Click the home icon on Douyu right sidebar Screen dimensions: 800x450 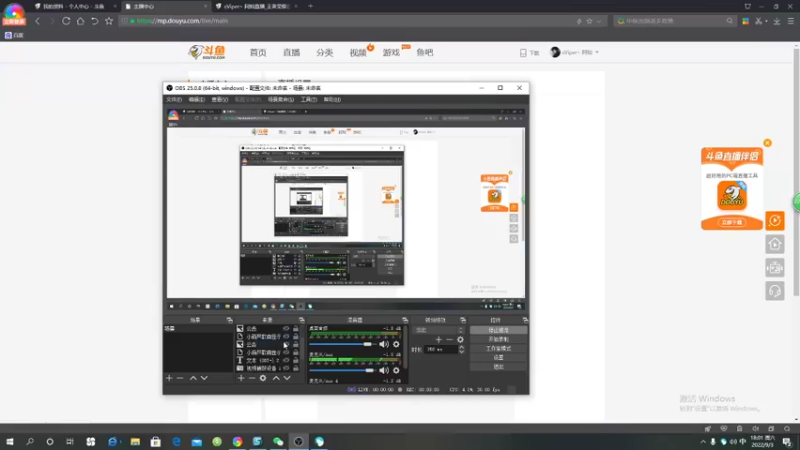[774, 244]
